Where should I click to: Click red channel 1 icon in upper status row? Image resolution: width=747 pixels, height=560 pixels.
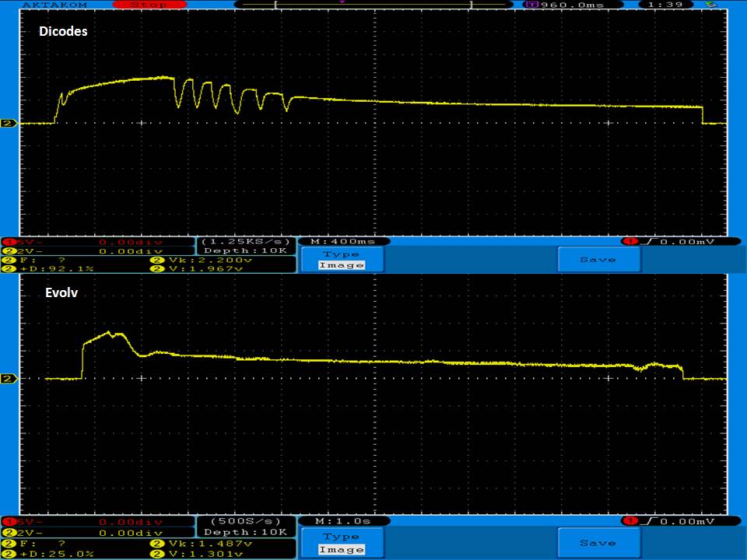point(9,242)
